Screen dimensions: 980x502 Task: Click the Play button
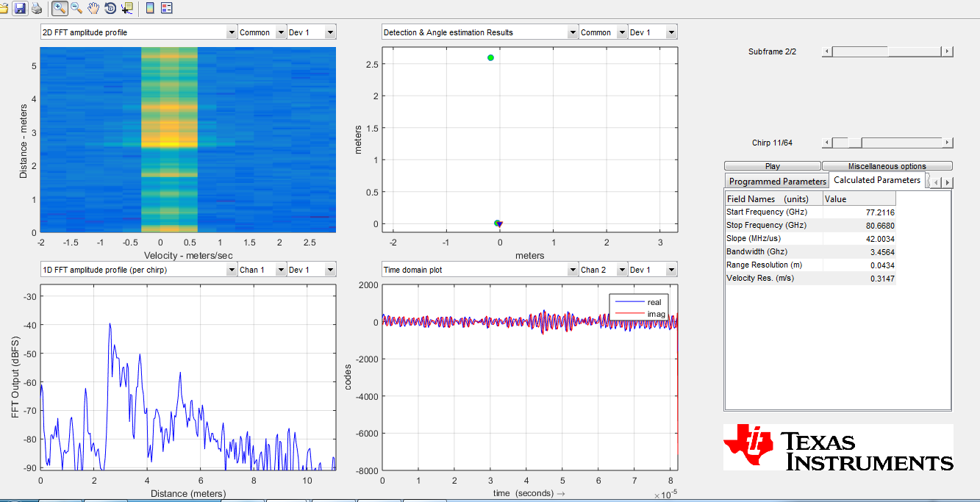(x=773, y=166)
